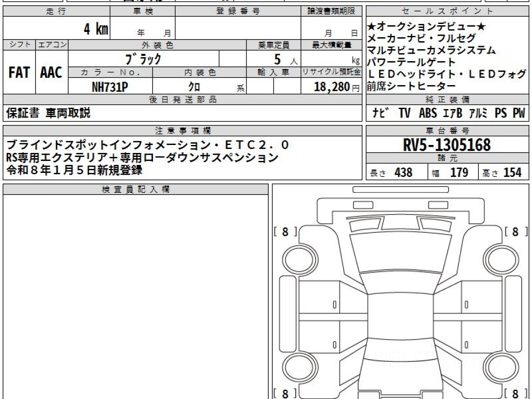Click inside the empty inspector notes box
This screenshot has height=399, width=532.
[136, 296]
